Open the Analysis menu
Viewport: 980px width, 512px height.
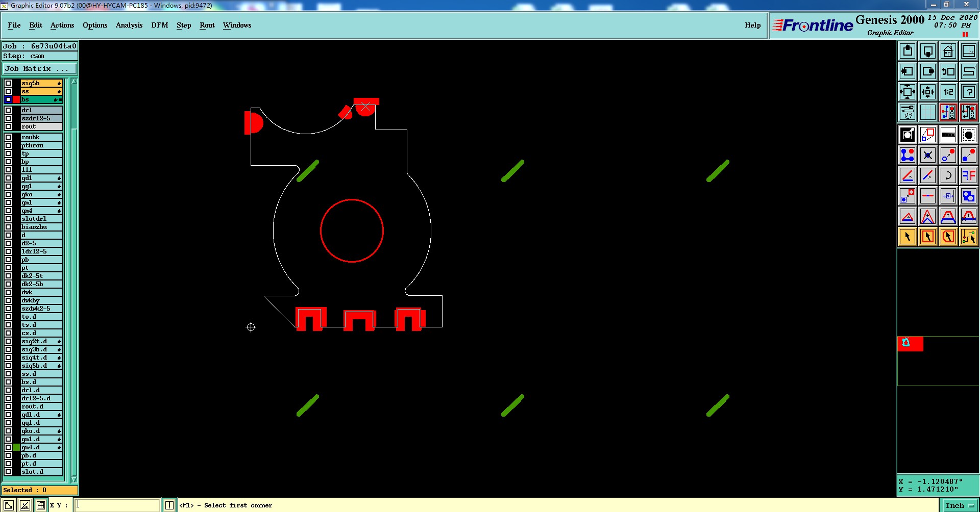coord(129,25)
